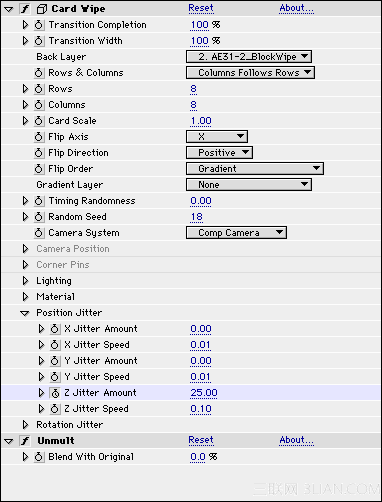Viewport: 382px width, 502px height.
Task: Click the Columns value 8
Action: click(x=193, y=105)
